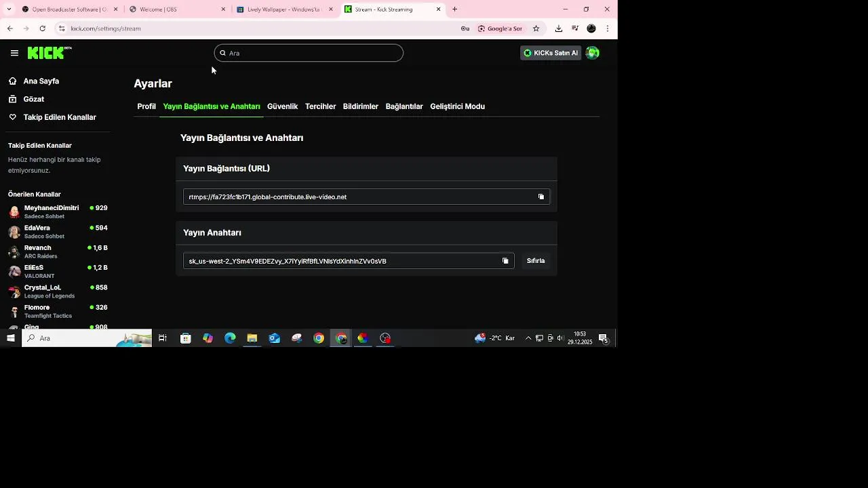Open the Tercihler tab
The image size is (868, 488).
[320, 106]
